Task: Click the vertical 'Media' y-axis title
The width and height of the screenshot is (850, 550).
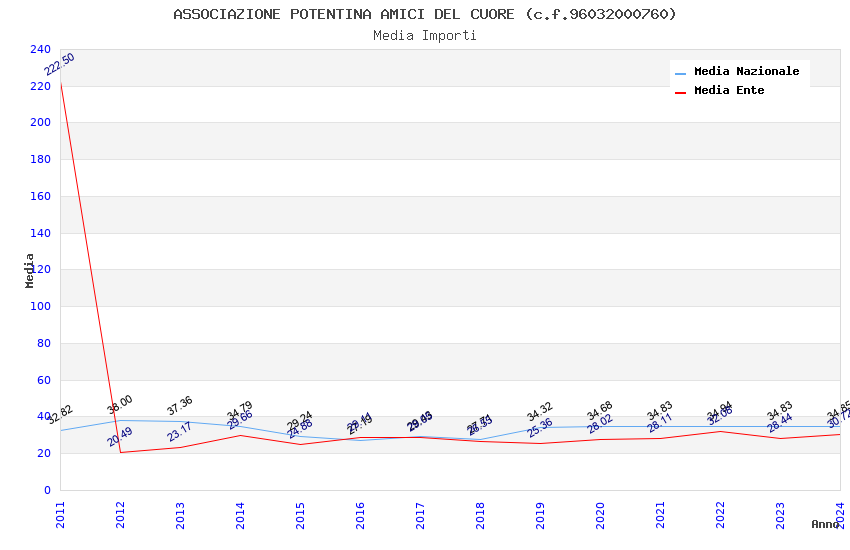Action: [29, 270]
